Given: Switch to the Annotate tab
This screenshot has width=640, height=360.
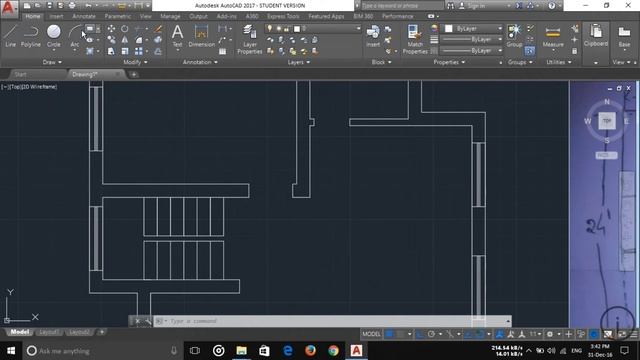Looking at the screenshot, I should tap(84, 16).
